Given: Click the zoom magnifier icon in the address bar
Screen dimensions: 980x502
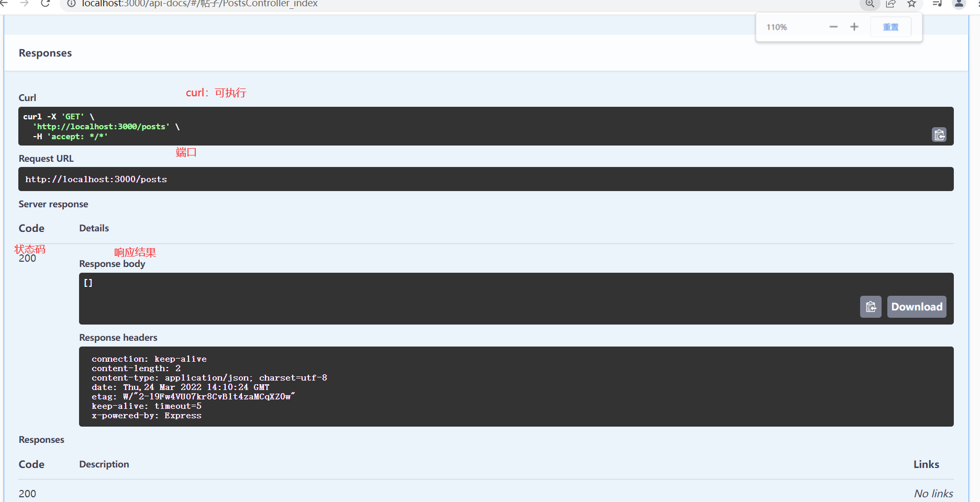Looking at the screenshot, I should point(870,4).
